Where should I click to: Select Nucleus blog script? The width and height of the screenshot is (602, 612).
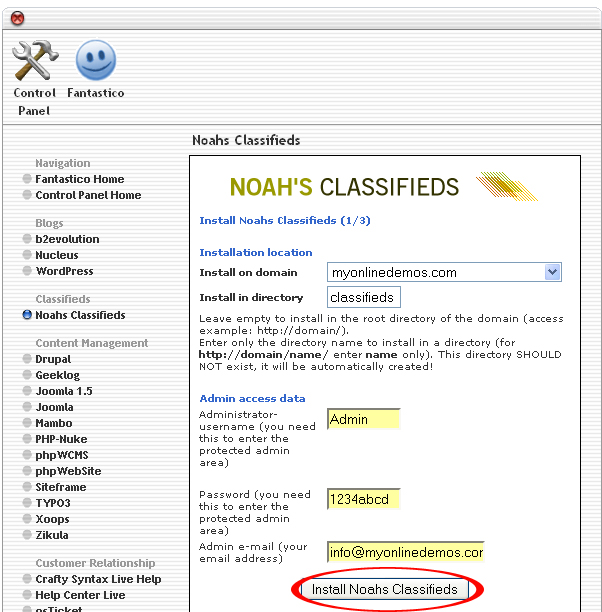click(57, 255)
